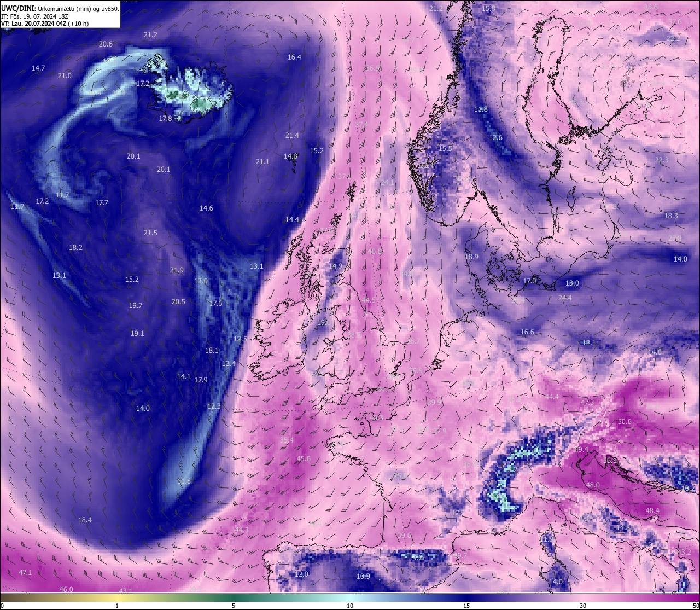
Task: Click the 45.6 value west of Brittany
Action: coord(304,459)
